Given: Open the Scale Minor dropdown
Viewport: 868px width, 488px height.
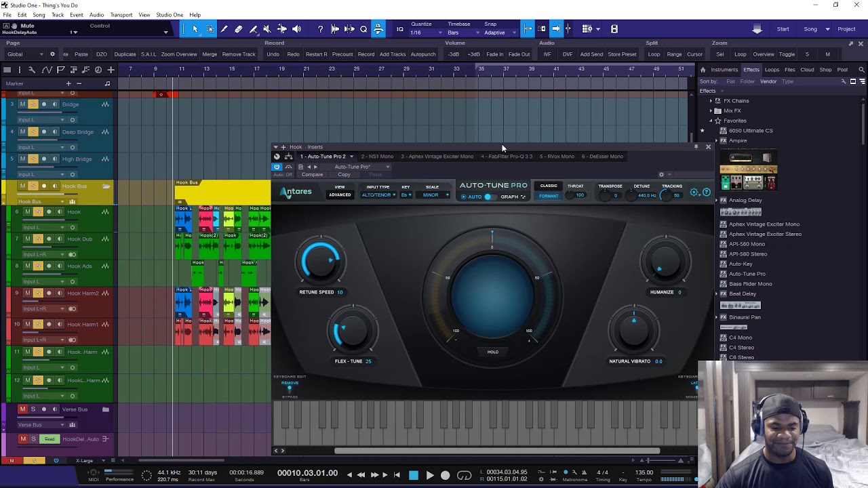Looking at the screenshot, I should coord(432,195).
